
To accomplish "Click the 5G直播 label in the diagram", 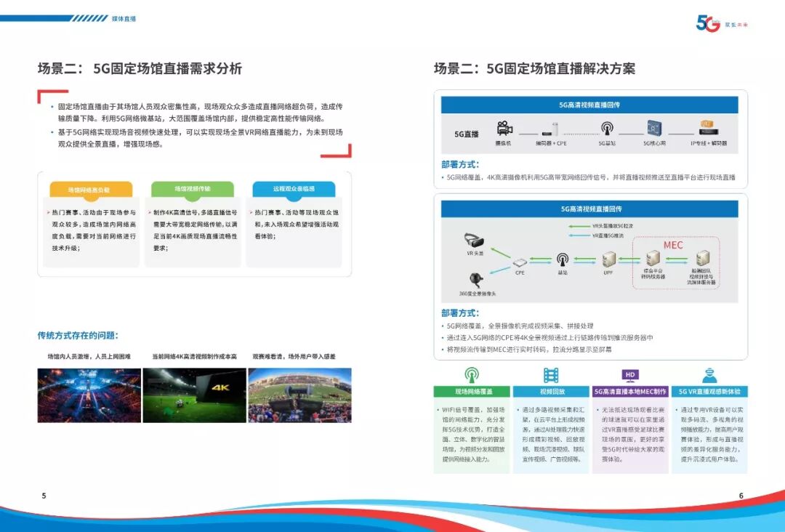I will pyautogui.click(x=466, y=134).
